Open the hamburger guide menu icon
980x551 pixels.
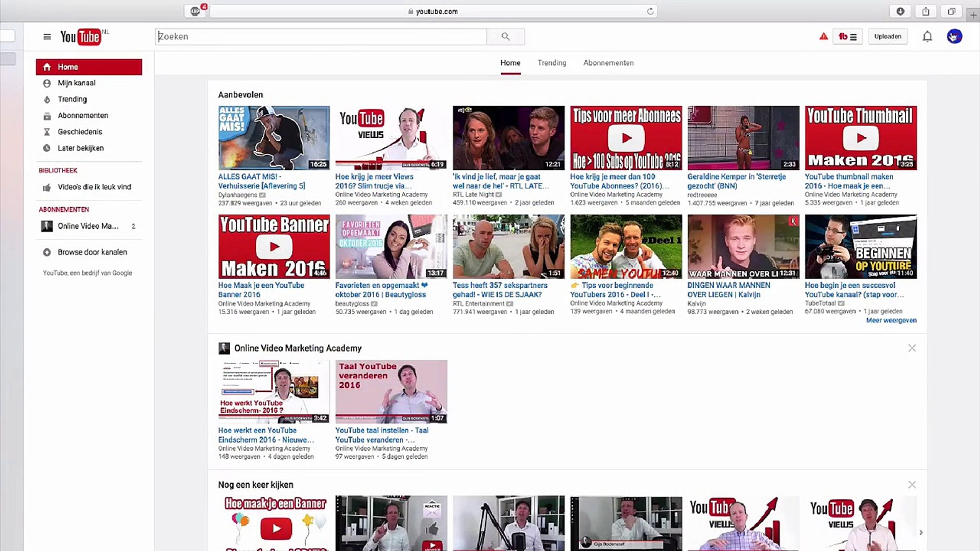[47, 37]
